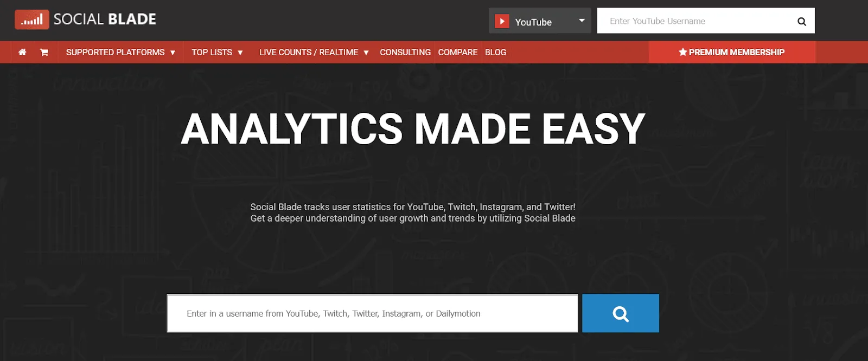Go to home via house icon
Image resolution: width=868 pixels, height=361 pixels.
(x=22, y=52)
